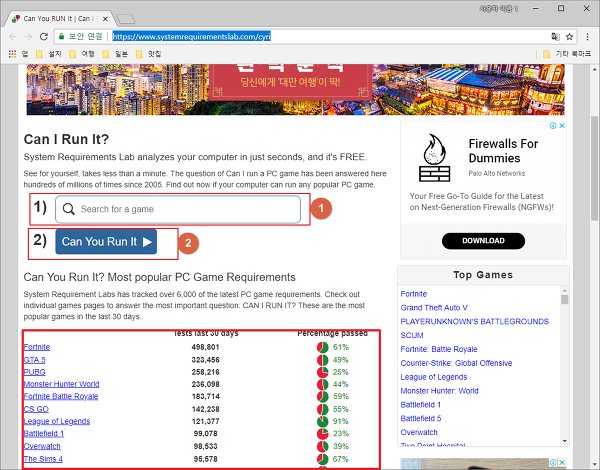Reload the page with refresh icon
The width and height of the screenshot is (600, 470).
pyautogui.click(x=44, y=37)
